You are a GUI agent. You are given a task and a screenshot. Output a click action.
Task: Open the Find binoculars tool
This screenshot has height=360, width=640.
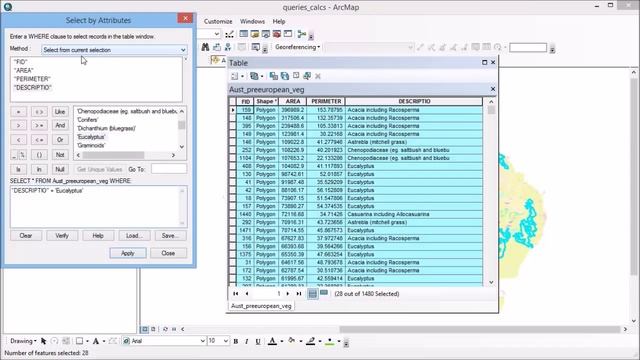pos(205,47)
